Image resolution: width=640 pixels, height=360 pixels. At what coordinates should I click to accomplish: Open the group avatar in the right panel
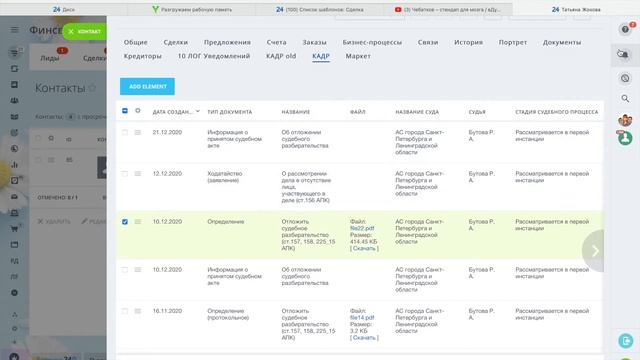(625, 120)
